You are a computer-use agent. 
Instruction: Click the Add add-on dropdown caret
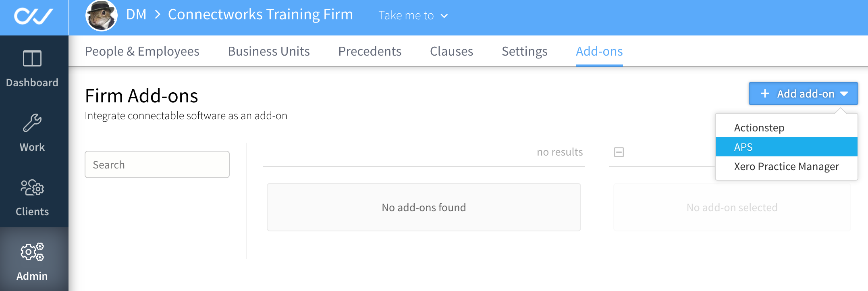(x=844, y=94)
